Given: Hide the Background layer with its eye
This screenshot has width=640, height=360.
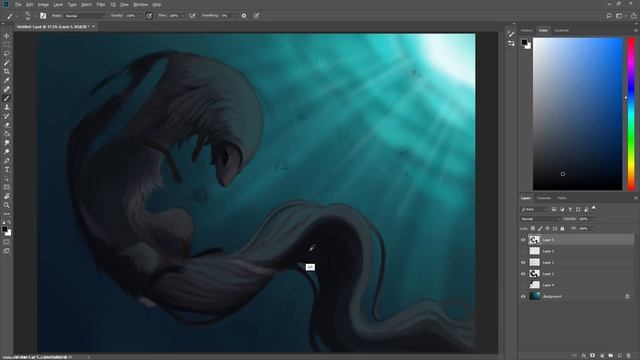Looking at the screenshot, I should (523, 297).
